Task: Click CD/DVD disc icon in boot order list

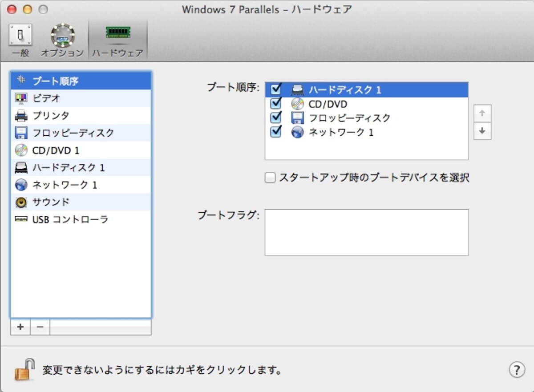Action: point(297,104)
